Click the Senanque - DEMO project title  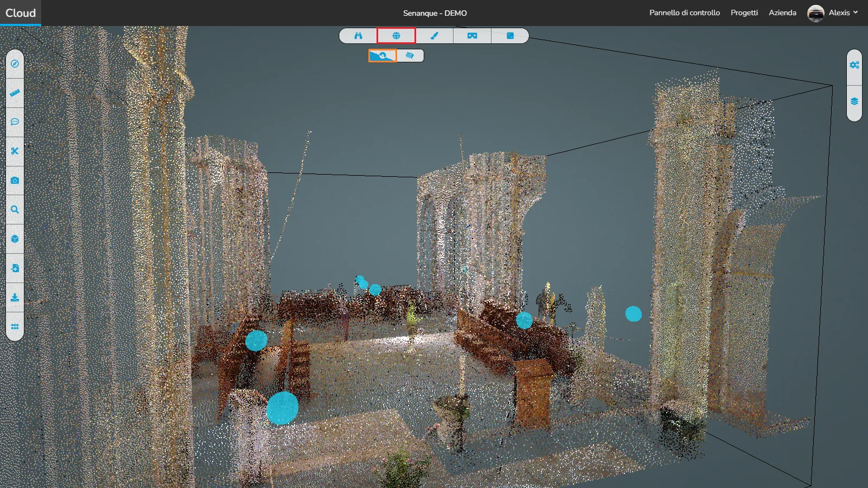(x=435, y=13)
